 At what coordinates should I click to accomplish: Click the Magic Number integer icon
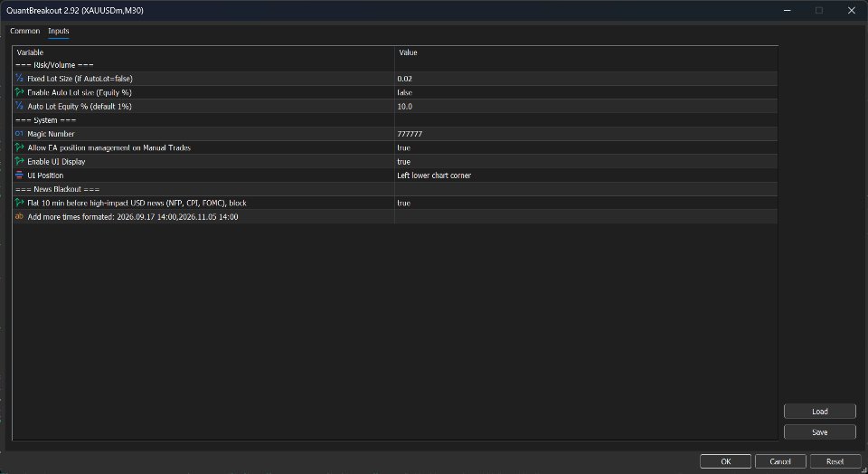pyautogui.click(x=19, y=134)
